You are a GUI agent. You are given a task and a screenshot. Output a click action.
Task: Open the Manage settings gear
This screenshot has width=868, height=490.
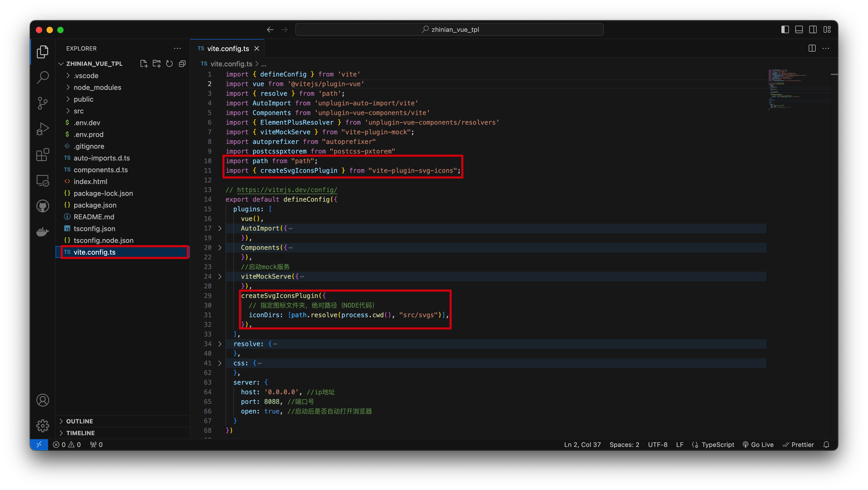[x=42, y=426]
